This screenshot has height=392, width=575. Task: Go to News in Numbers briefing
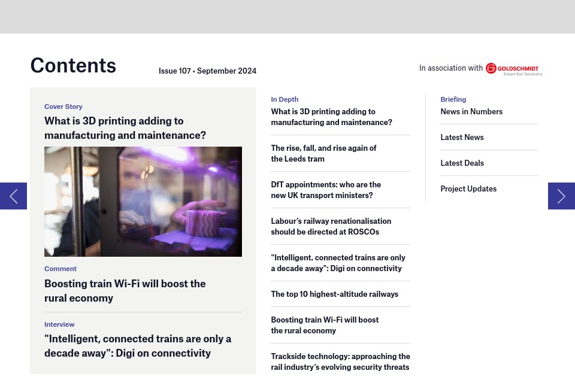coord(471,111)
